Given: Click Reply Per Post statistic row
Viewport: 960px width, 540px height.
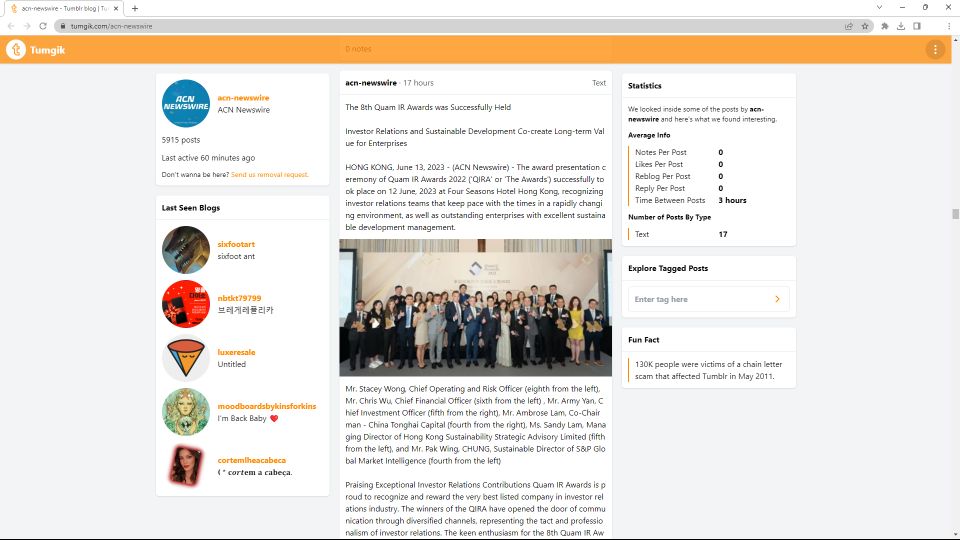Looking at the screenshot, I should [x=679, y=188].
